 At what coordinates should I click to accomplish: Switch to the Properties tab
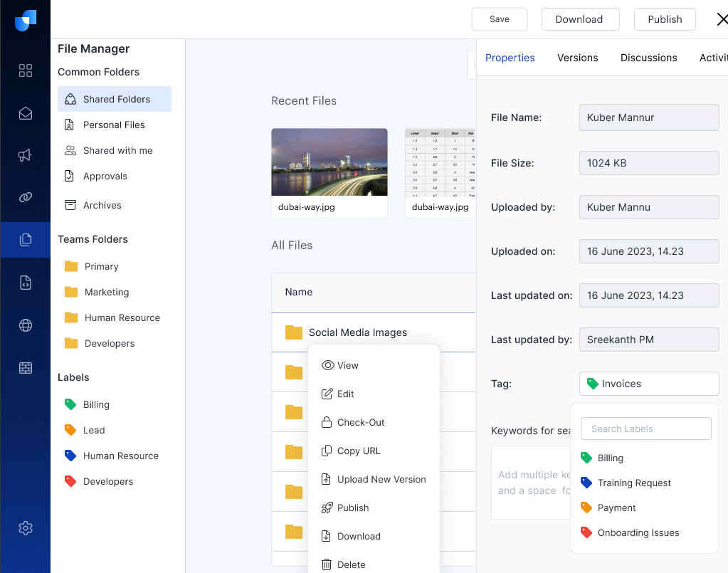pos(510,58)
